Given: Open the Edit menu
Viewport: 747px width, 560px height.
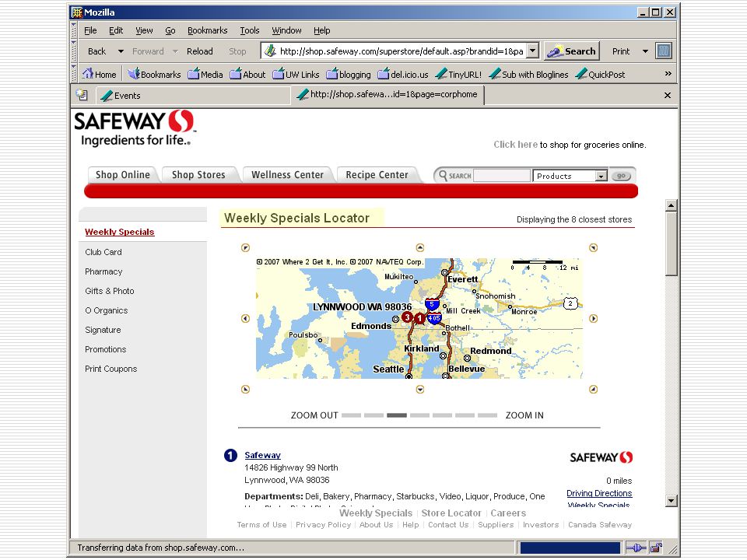Looking at the screenshot, I should 116,30.
